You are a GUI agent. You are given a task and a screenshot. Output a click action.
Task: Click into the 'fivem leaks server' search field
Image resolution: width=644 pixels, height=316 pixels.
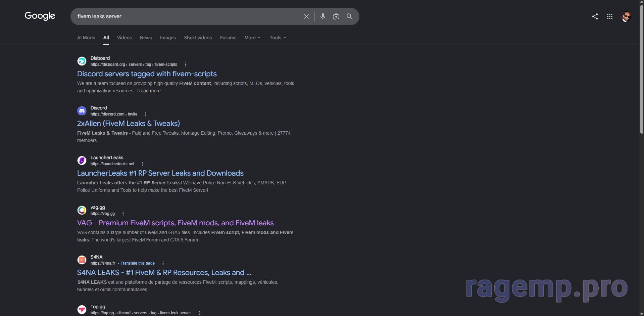coord(188,16)
